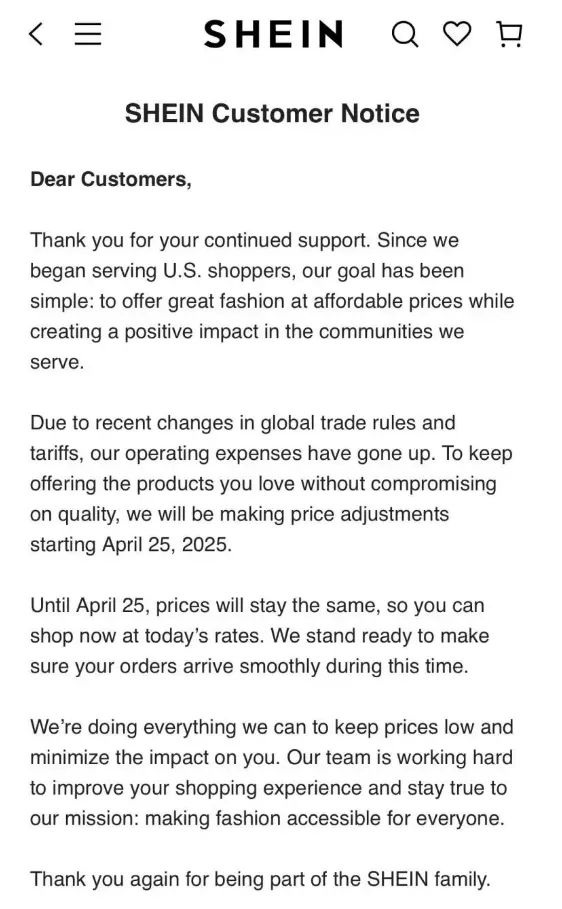Click the Dear Customers greeting

111,179
